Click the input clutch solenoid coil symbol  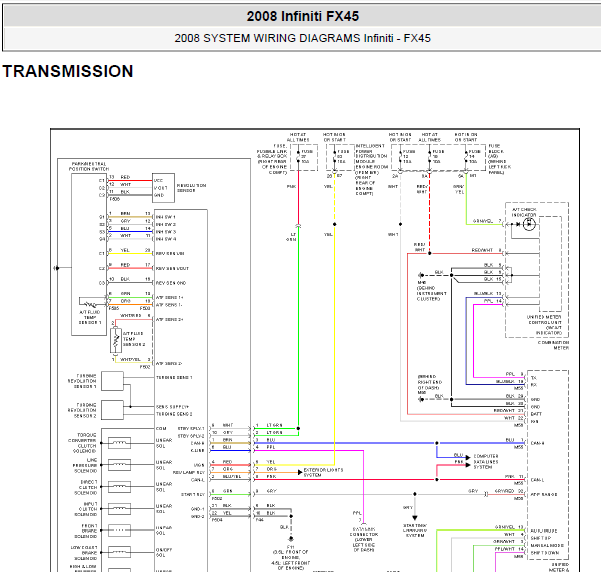pos(119,509)
